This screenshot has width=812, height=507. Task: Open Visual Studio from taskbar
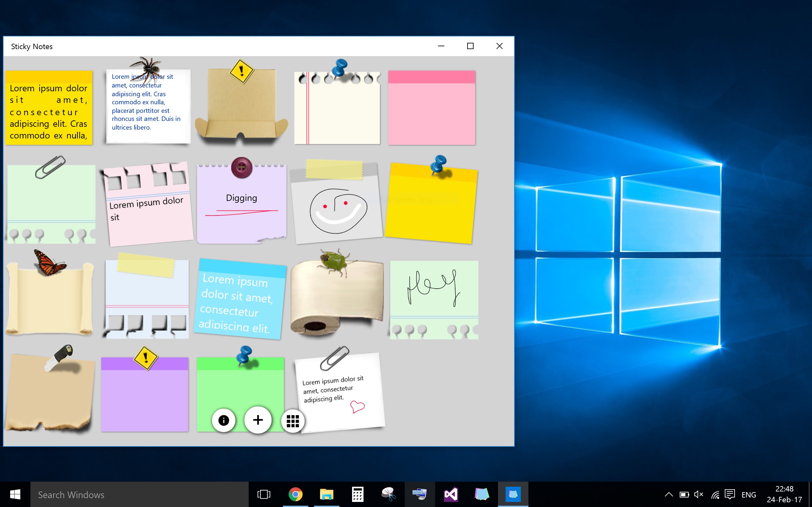[451, 494]
